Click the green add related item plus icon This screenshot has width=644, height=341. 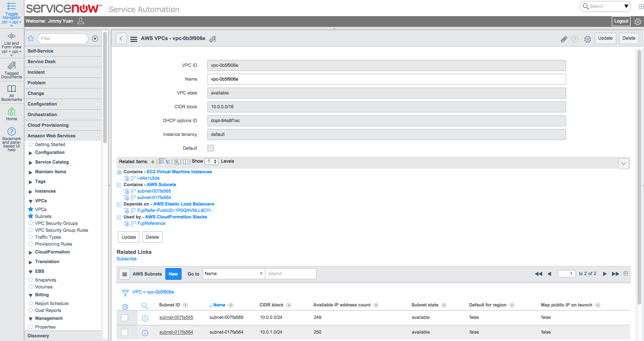[x=153, y=162]
